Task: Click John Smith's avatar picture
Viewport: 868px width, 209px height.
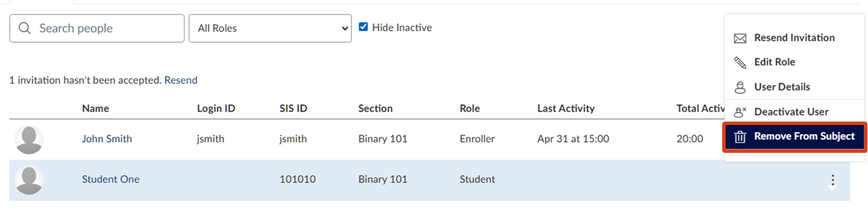Action: pos(29,140)
